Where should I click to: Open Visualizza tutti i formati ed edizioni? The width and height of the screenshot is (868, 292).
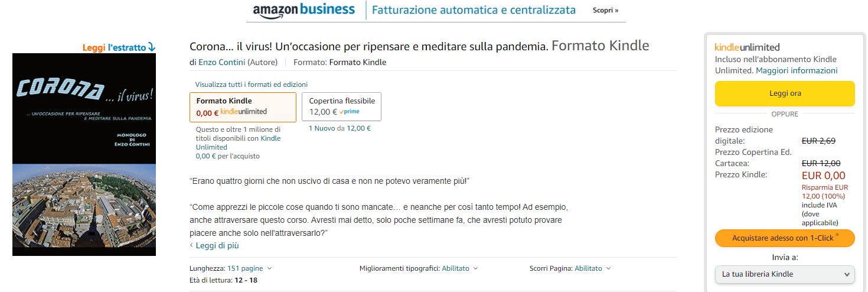pos(252,85)
